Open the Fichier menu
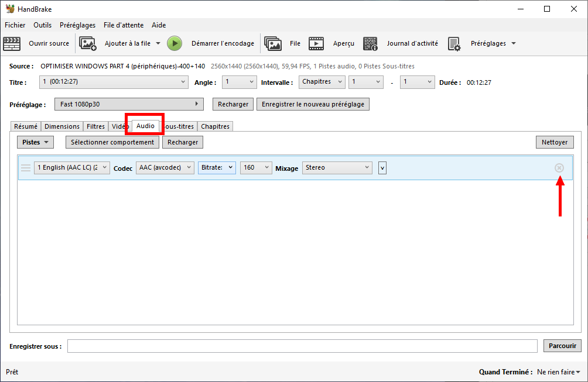The height and width of the screenshot is (382, 588). click(x=15, y=25)
